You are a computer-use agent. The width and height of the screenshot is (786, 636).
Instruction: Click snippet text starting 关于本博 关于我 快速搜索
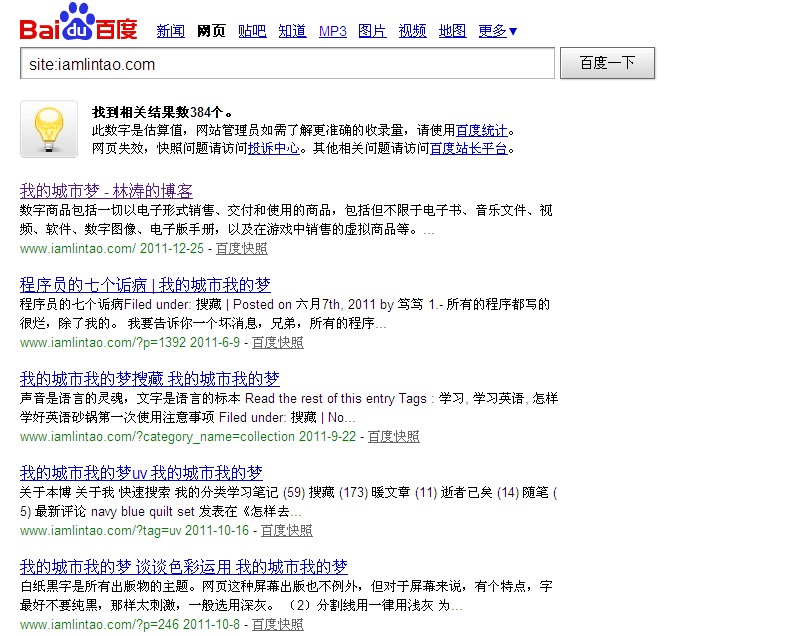pos(289,502)
